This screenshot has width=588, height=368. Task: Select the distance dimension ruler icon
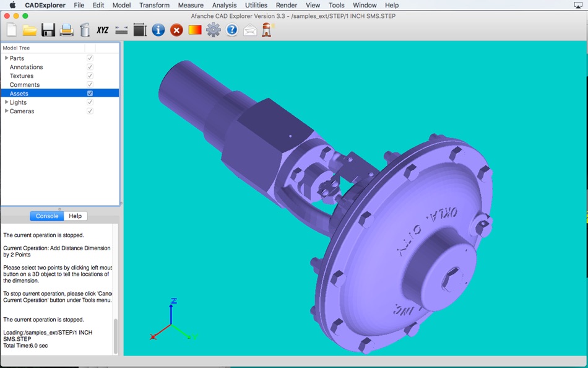[121, 30]
